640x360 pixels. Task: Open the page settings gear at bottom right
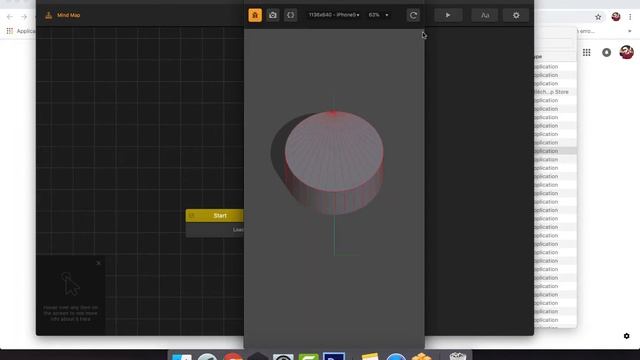(627, 336)
